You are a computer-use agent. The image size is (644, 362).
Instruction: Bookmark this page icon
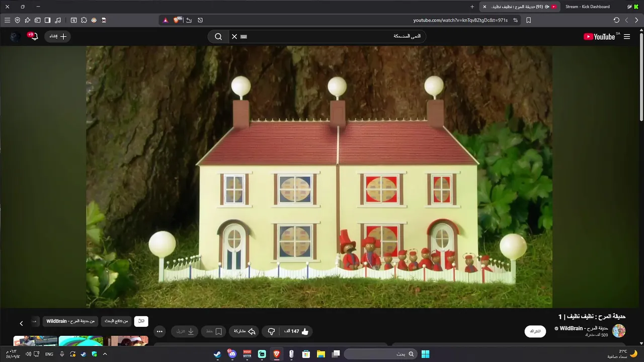tap(528, 20)
